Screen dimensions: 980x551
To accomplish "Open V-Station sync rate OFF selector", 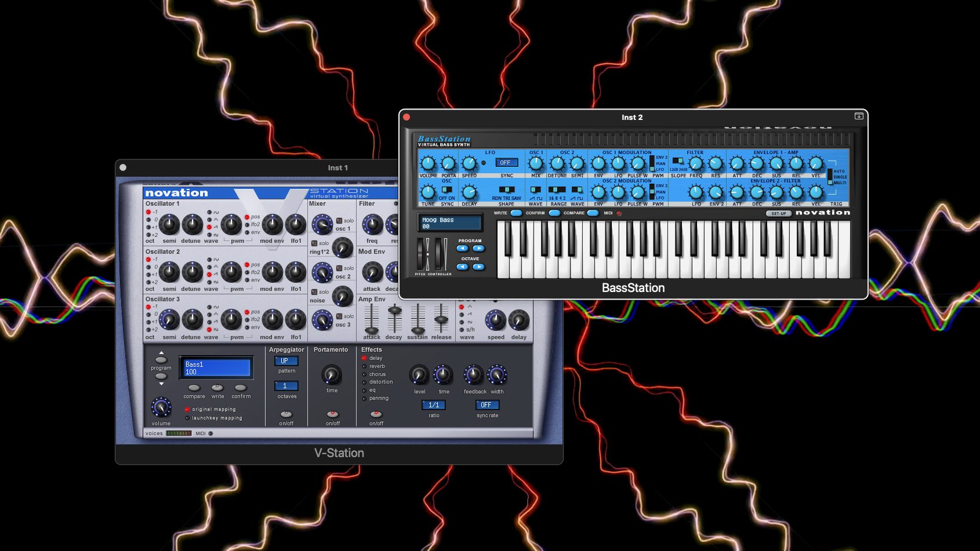I will coord(487,405).
